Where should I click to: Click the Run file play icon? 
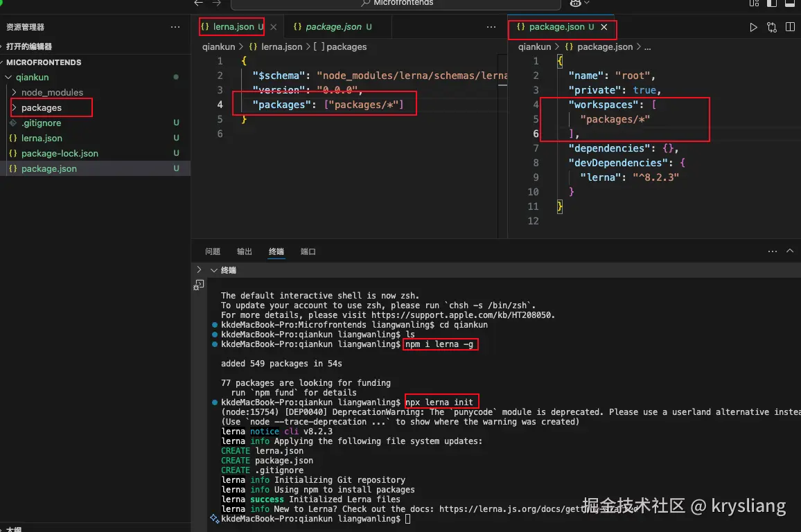(x=753, y=27)
